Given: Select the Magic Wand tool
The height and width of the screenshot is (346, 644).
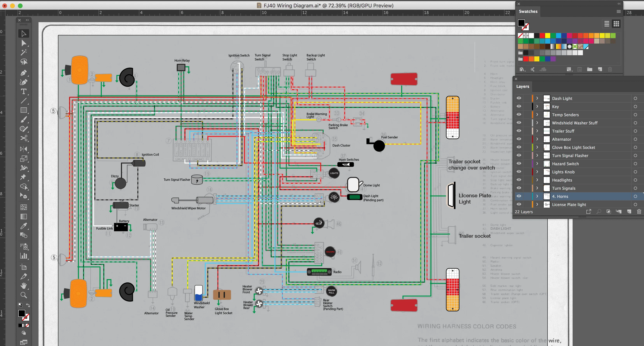Looking at the screenshot, I should coord(24,52).
